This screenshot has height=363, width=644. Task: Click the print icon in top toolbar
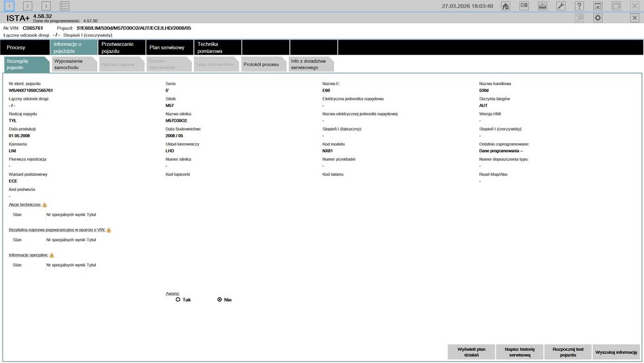(542, 6)
